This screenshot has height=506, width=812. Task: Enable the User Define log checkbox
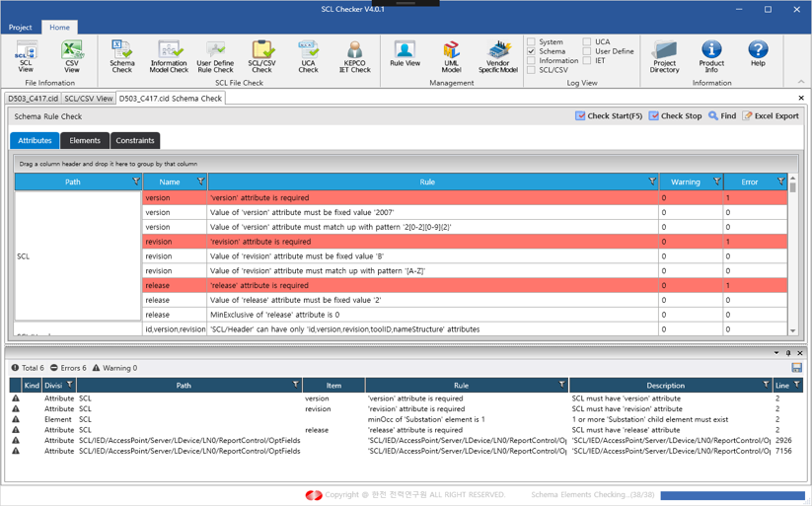click(x=587, y=51)
